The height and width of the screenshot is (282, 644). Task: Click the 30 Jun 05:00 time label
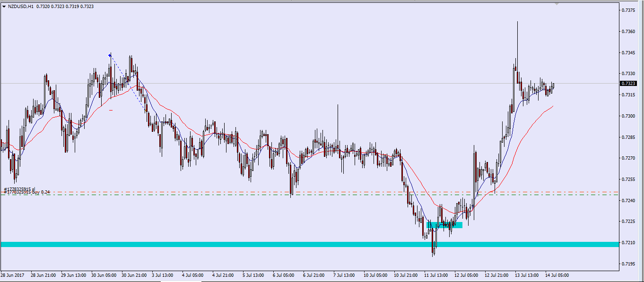(x=103, y=274)
